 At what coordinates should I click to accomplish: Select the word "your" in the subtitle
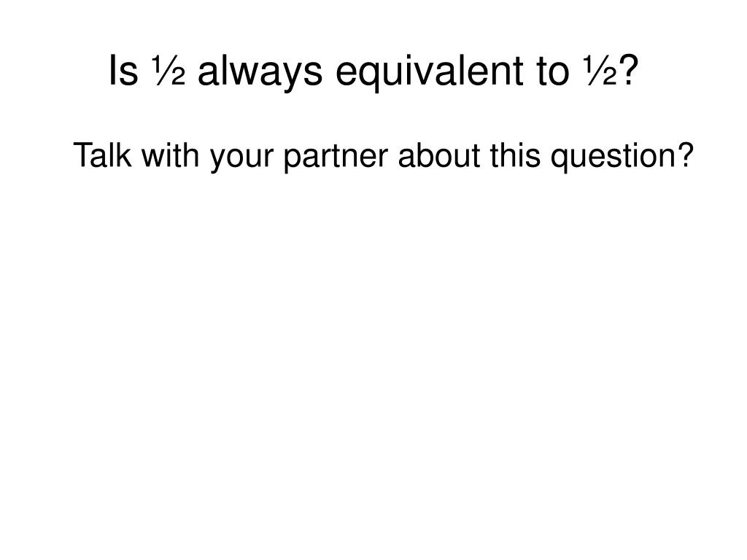click(241, 158)
